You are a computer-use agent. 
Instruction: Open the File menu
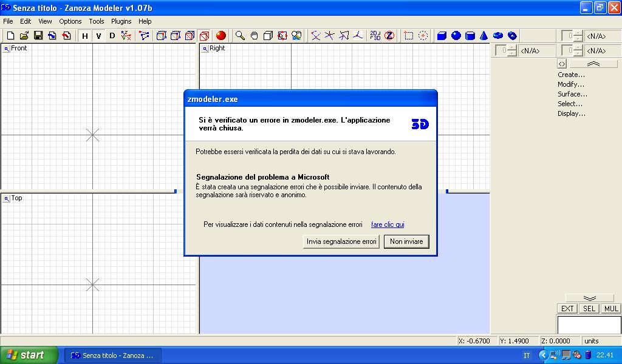(x=8, y=21)
